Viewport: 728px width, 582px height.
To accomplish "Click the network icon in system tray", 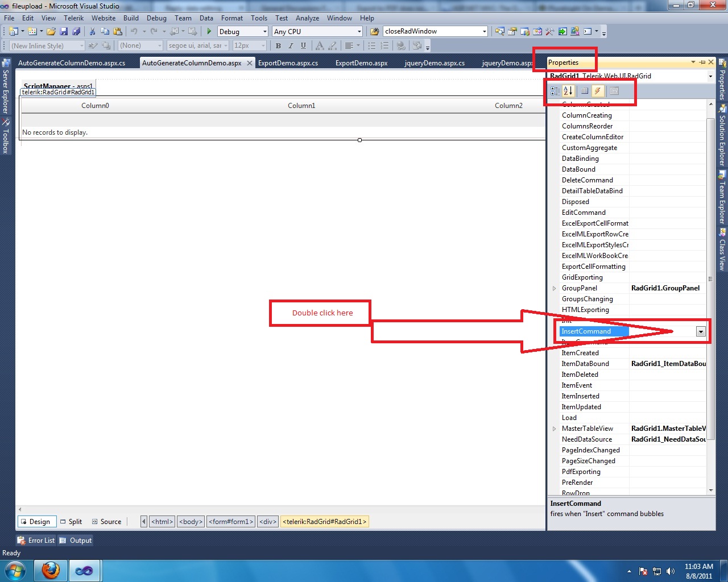I will point(657,571).
